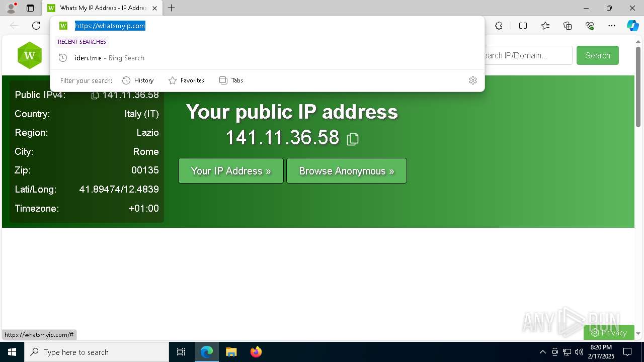Open the Windows Start menu
This screenshot has height=362, width=644.
click(x=12, y=352)
